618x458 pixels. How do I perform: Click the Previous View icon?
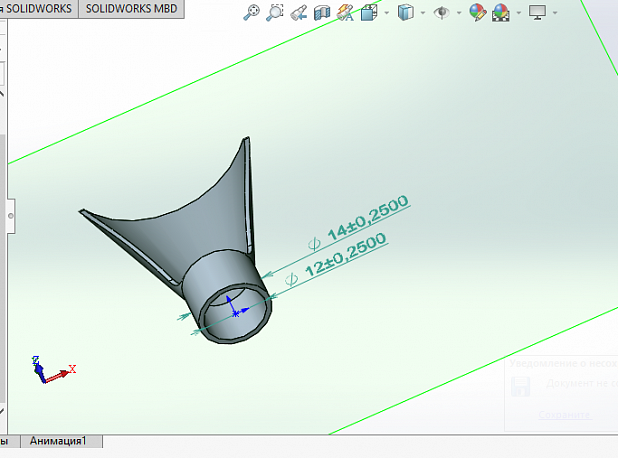(298, 13)
